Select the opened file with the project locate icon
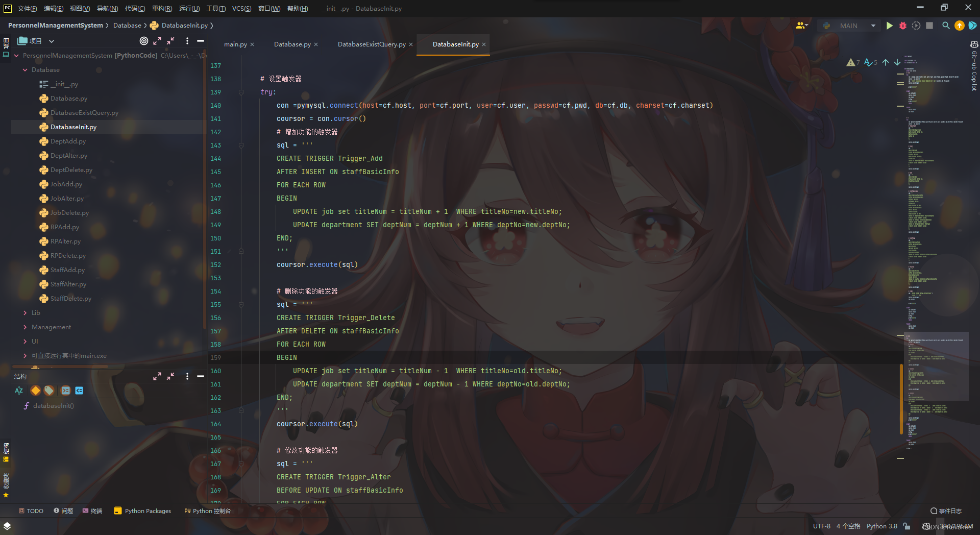Viewport: 980px width, 535px height. tap(144, 41)
